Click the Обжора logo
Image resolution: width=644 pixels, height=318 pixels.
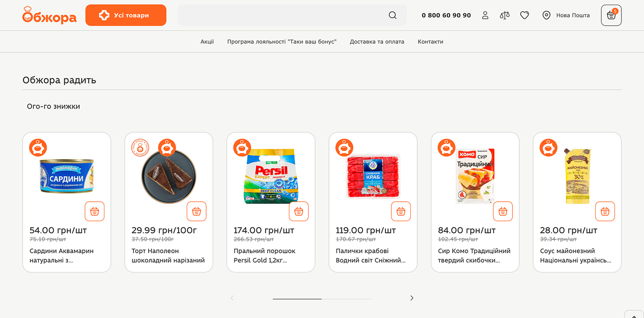point(49,15)
